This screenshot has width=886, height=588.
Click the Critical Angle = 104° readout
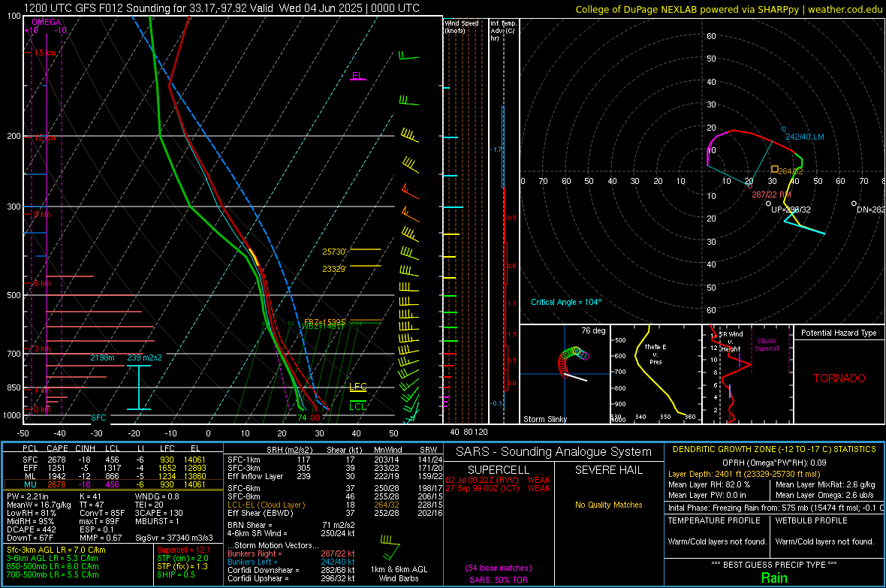566,302
